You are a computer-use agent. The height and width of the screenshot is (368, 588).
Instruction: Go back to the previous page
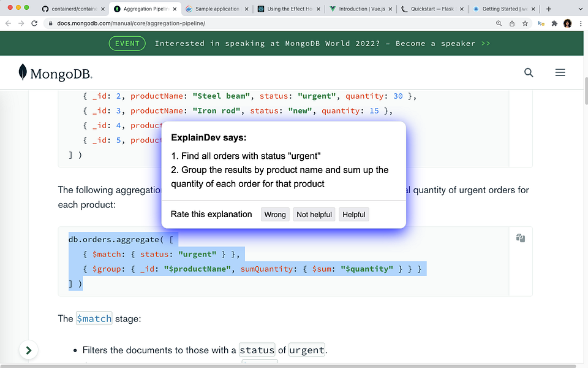coord(8,23)
